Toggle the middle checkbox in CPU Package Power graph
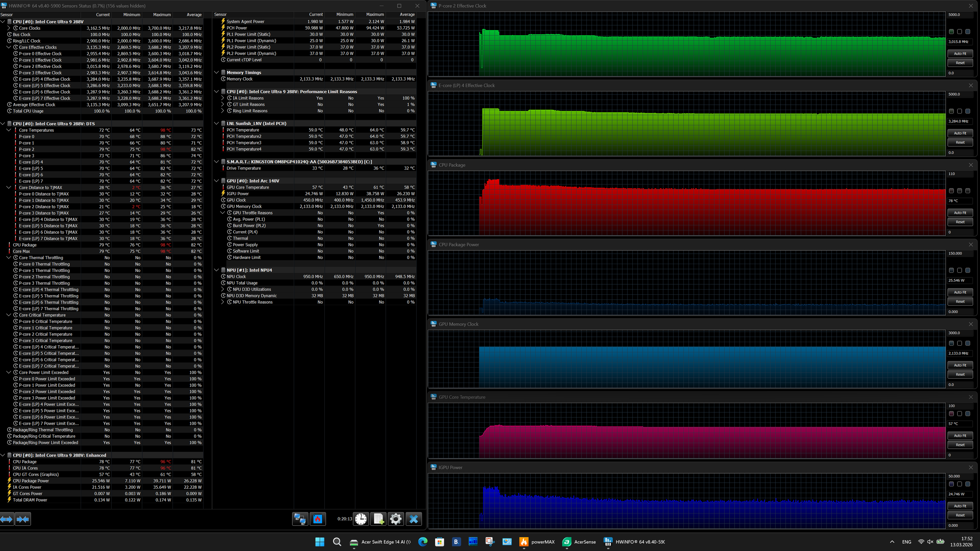 click(959, 270)
